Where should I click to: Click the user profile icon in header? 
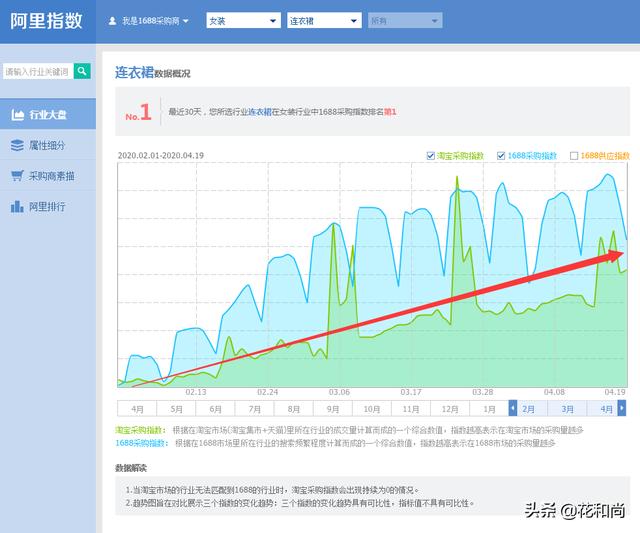(x=112, y=21)
